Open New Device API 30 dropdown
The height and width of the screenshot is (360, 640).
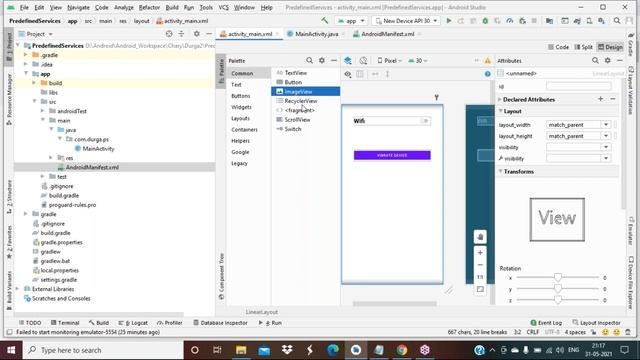[406, 21]
